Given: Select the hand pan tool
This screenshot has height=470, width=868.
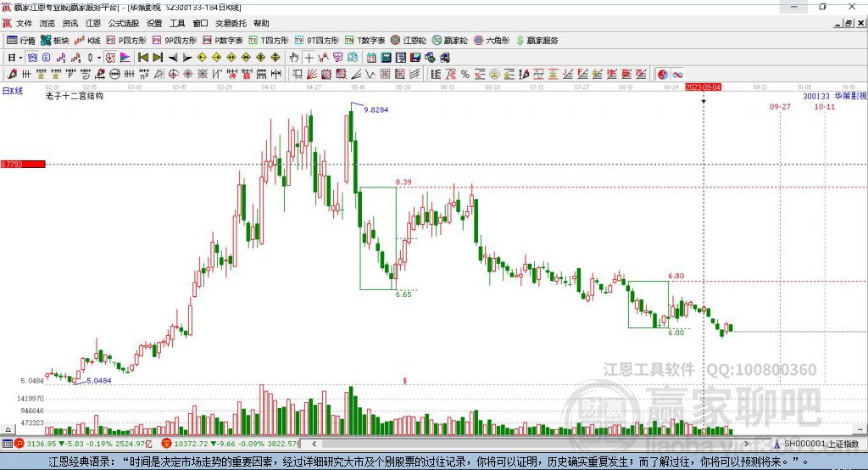Looking at the screenshot, I should (x=293, y=58).
